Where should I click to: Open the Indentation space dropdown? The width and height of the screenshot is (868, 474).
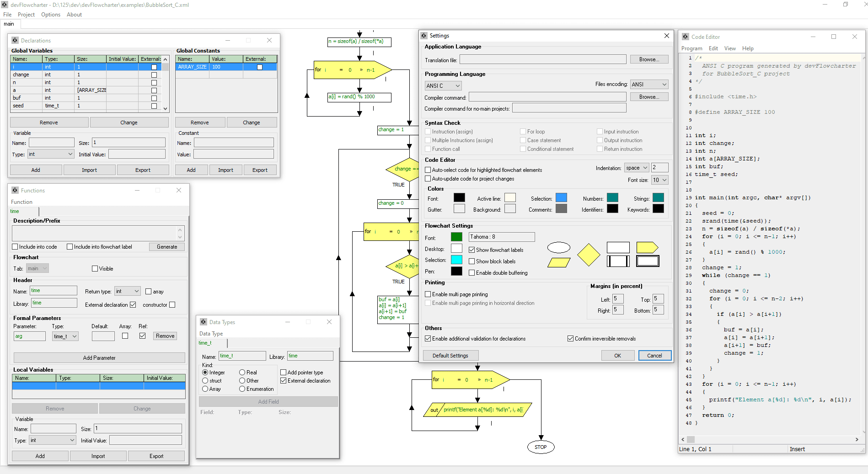pyautogui.click(x=636, y=168)
